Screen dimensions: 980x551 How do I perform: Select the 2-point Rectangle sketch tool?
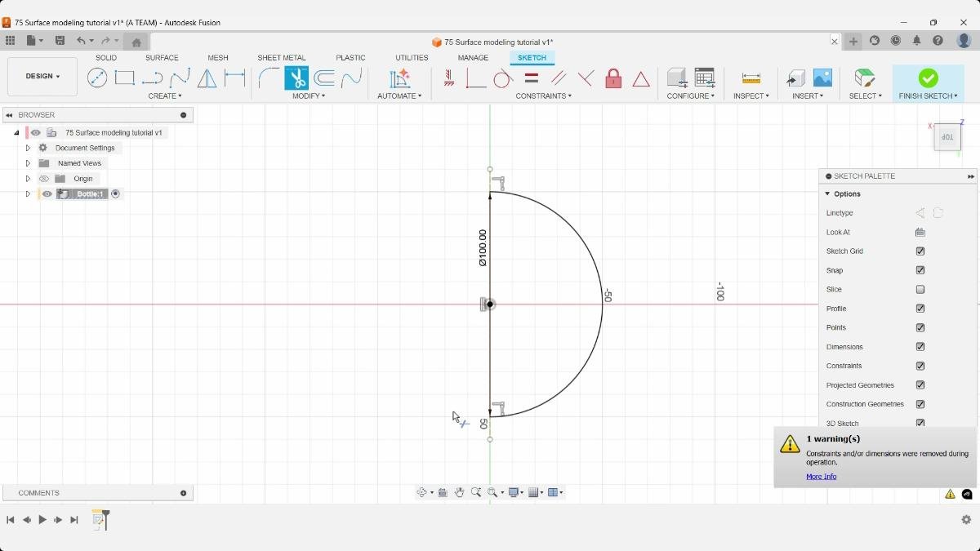(x=125, y=78)
